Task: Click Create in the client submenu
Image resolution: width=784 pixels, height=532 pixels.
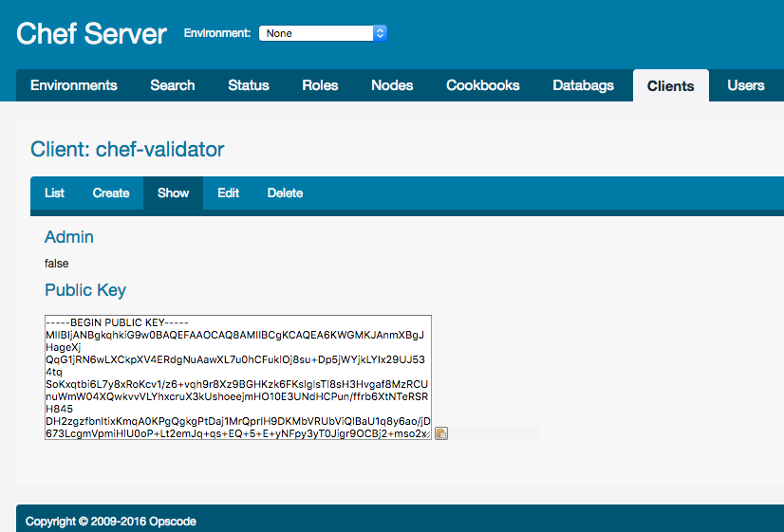Action: (111, 193)
